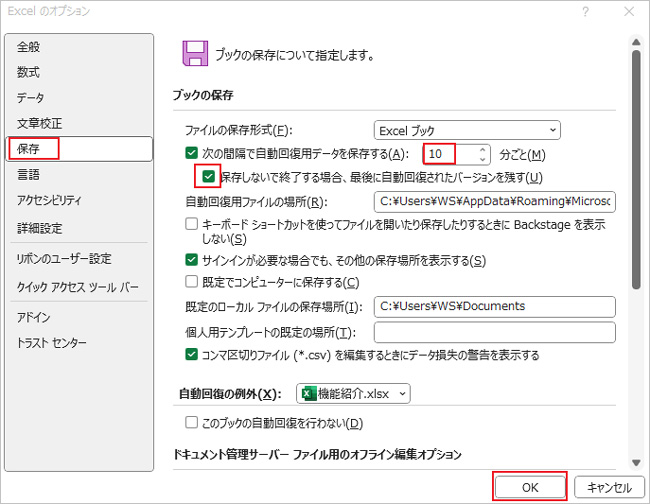Decrease auto-recover minutes with down arrow
Image resolution: width=650 pixels, height=504 pixels.
click(482, 159)
